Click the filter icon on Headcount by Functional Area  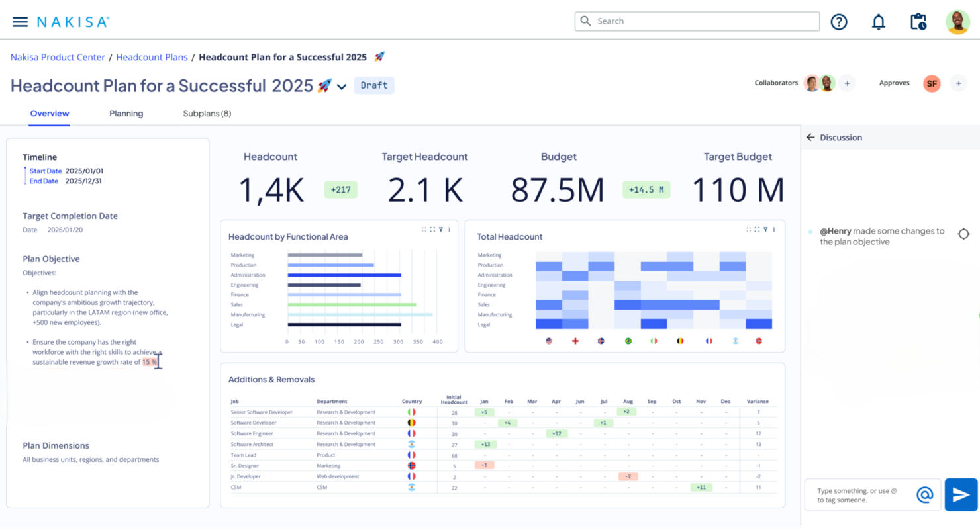(441, 230)
